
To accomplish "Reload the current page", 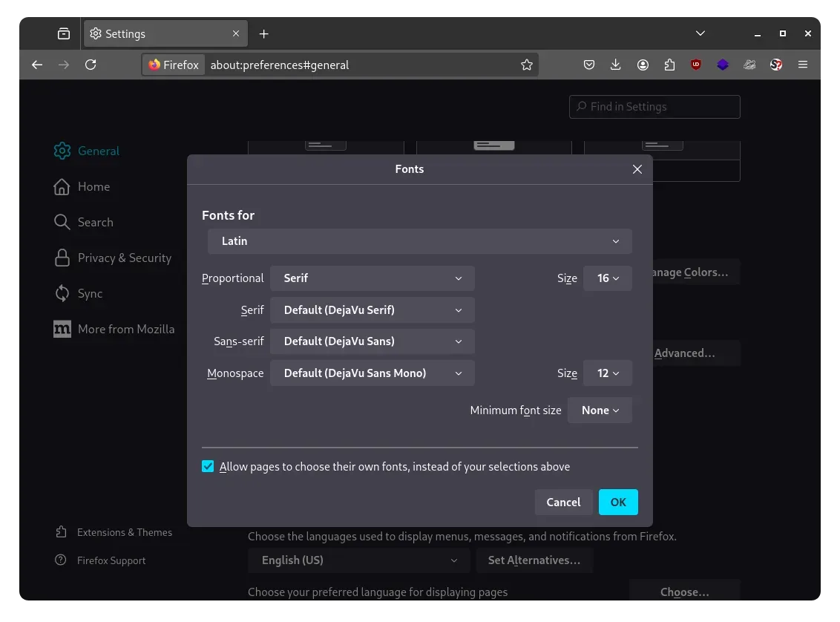I will pyautogui.click(x=91, y=65).
